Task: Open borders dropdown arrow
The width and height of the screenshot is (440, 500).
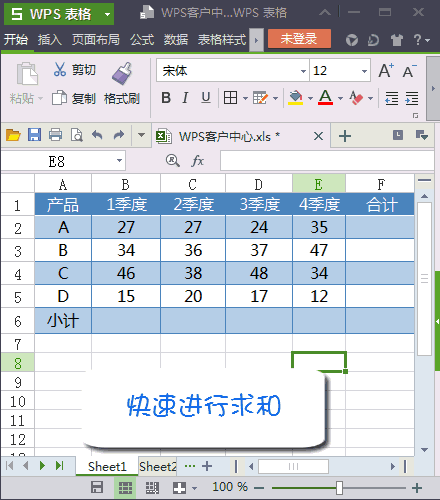Action: [x=245, y=98]
